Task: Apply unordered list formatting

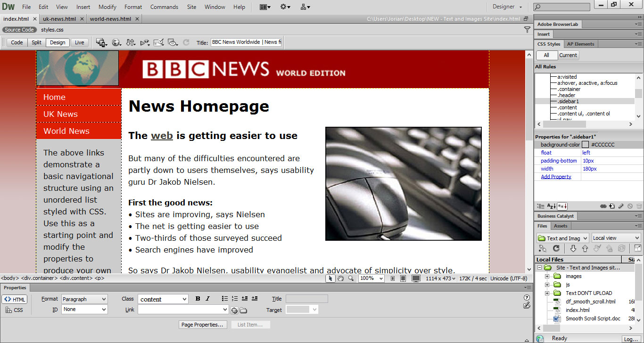Action: (225, 299)
